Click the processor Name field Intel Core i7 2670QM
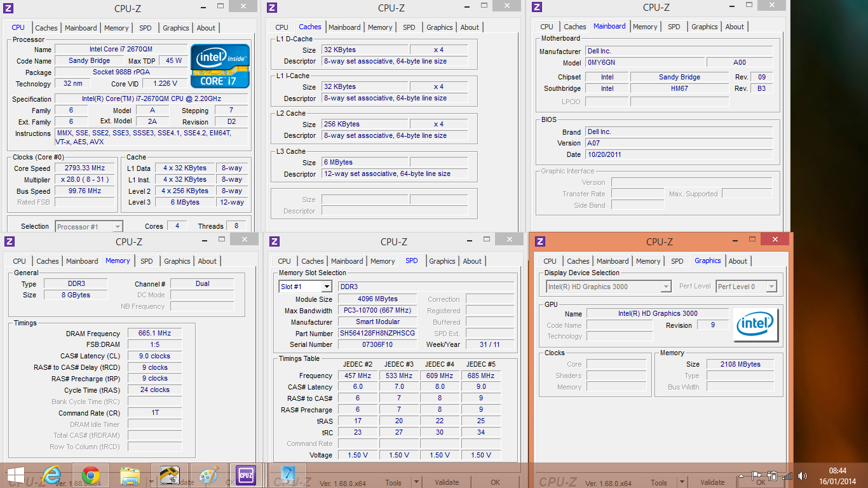Viewport: 868px width, 488px height. click(x=121, y=49)
